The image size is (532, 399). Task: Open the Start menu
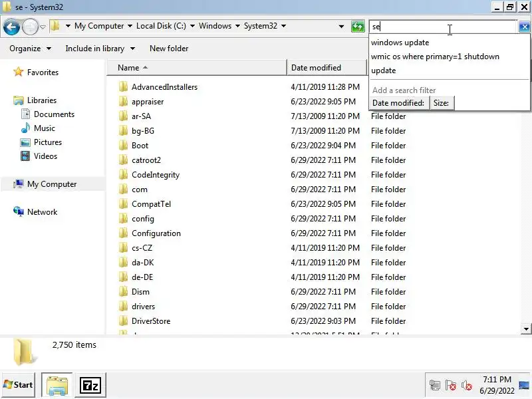18,385
